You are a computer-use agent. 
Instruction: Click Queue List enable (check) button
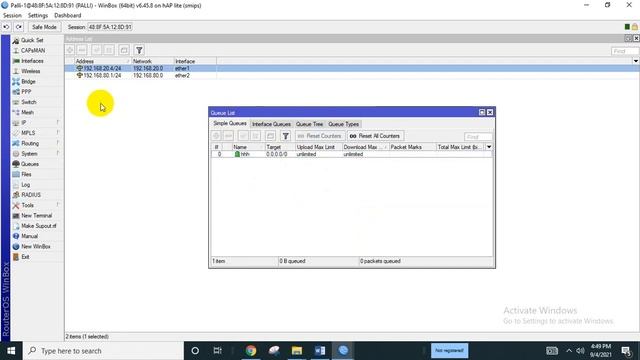tap(243, 136)
